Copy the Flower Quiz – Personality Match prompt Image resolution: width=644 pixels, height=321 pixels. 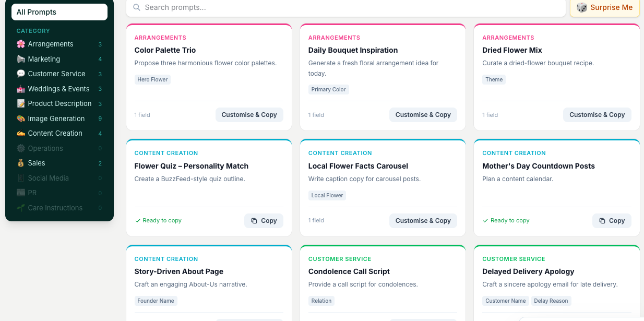click(x=264, y=221)
